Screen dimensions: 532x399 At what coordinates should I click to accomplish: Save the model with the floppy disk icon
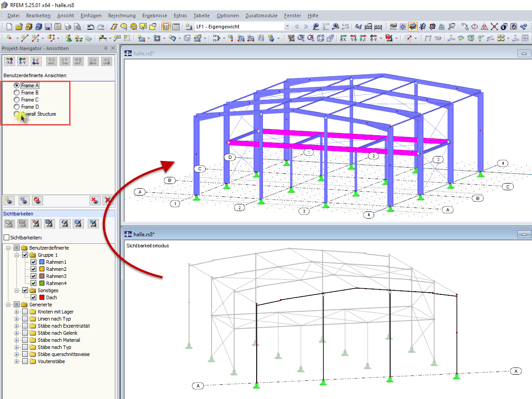pos(48,27)
